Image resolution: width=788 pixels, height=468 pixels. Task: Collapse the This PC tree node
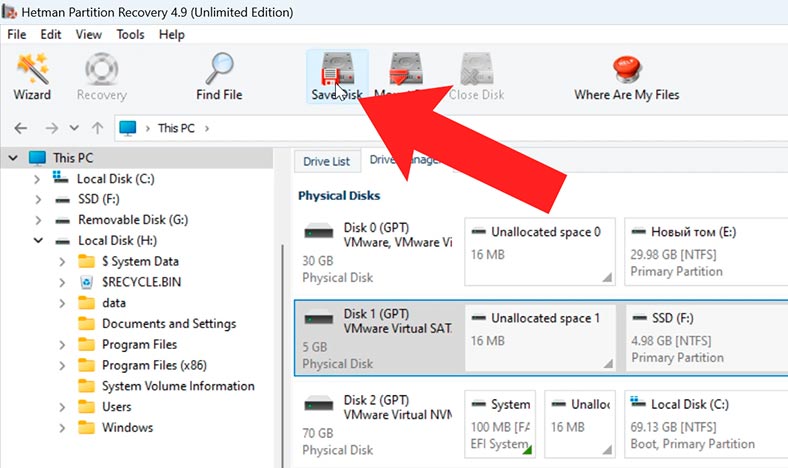pyautogui.click(x=13, y=158)
